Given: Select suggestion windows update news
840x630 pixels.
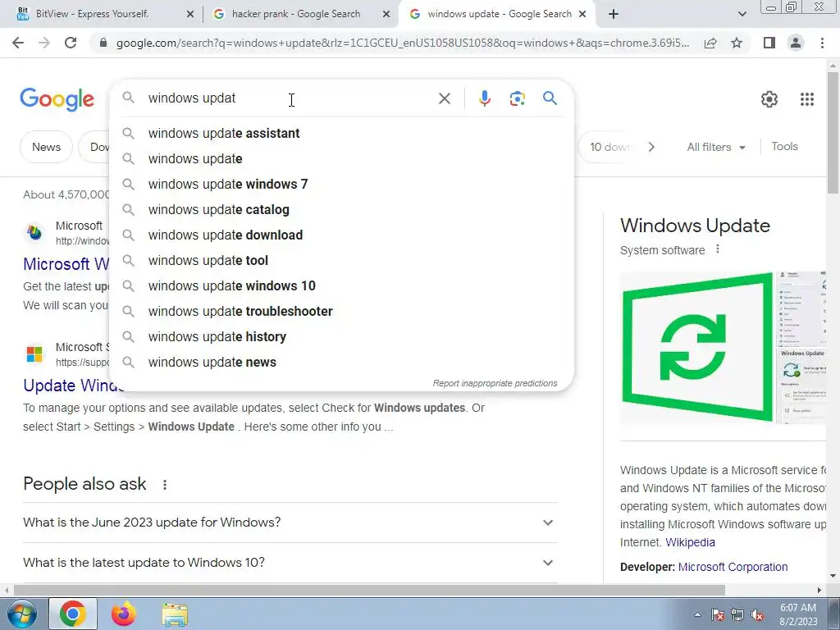Looking at the screenshot, I should pos(341,362).
